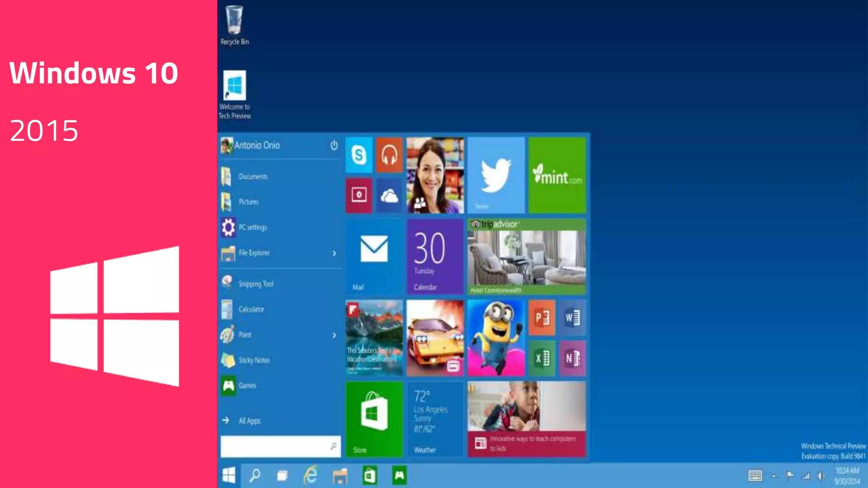The width and height of the screenshot is (868, 488).
Task: Open Task View on taskbar
Action: pos(282,476)
